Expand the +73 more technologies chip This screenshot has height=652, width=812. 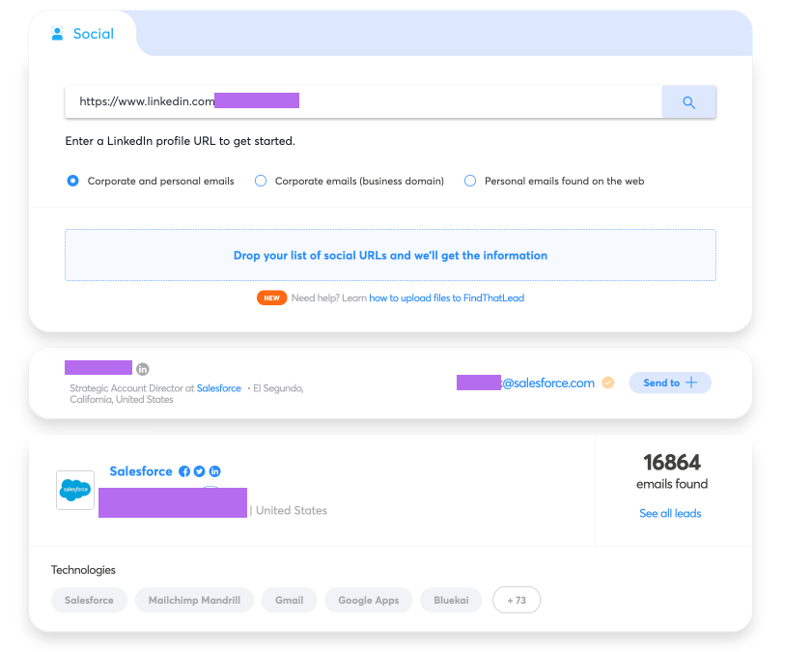517,600
